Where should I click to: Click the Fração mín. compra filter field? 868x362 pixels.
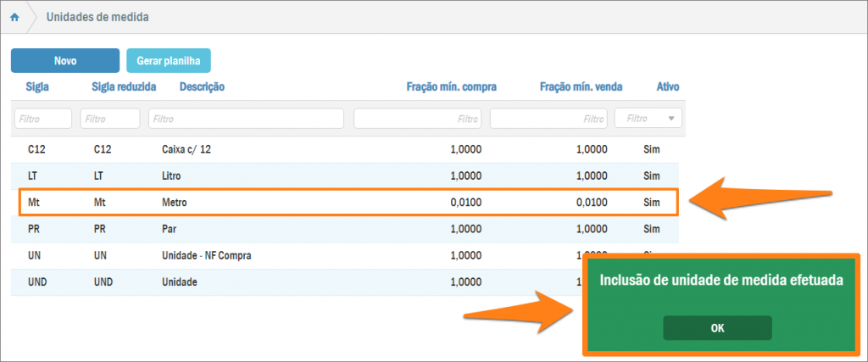(x=417, y=119)
